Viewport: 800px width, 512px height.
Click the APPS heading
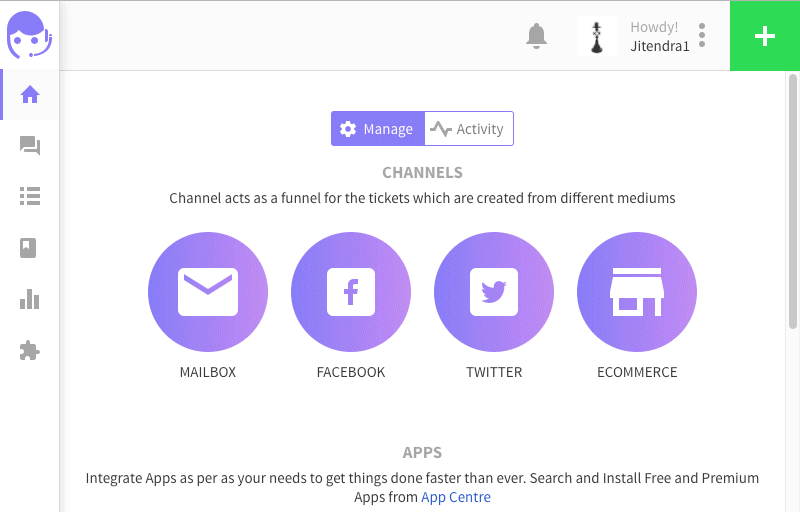tap(422, 452)
